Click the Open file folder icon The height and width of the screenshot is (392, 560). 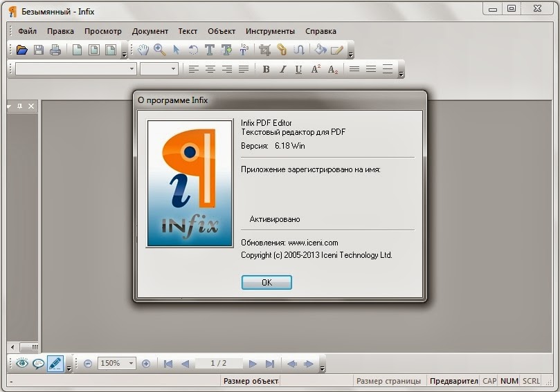click(21, 50)
